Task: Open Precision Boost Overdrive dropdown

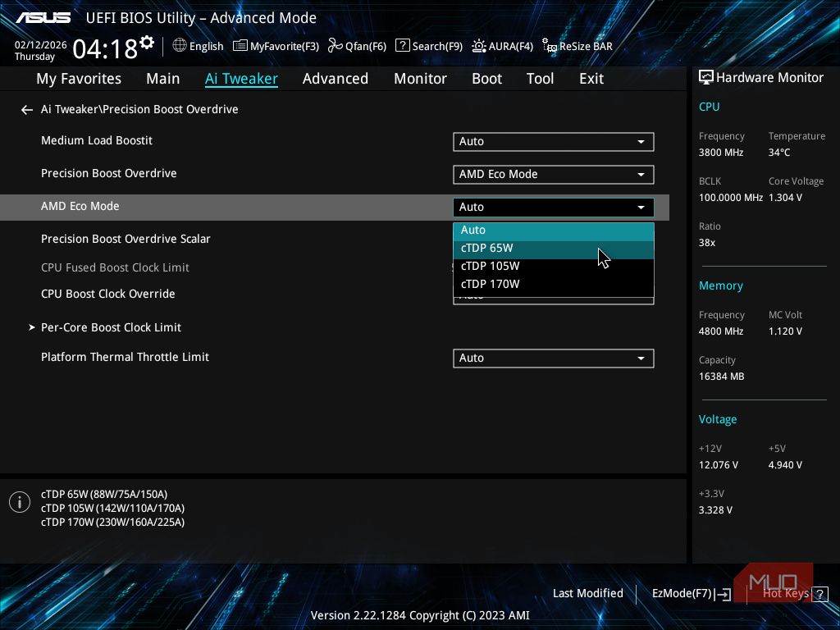Action: 554,174
